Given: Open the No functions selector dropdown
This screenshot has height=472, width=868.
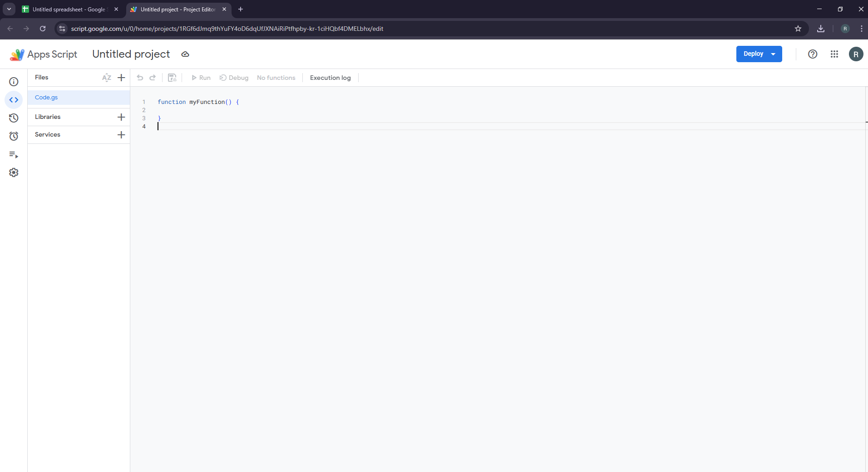Looking at the screenshot, I should (x=276, y=78).
